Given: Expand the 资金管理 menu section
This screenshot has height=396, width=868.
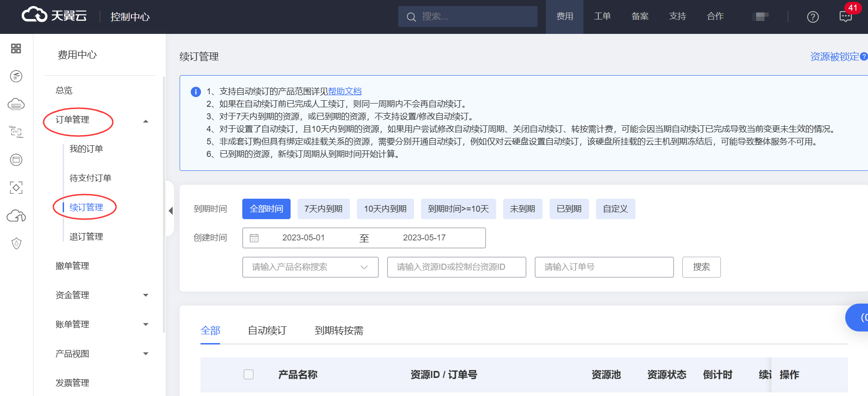Looking at the screenshot, I should pyautogui.click(x=146, y=295).
